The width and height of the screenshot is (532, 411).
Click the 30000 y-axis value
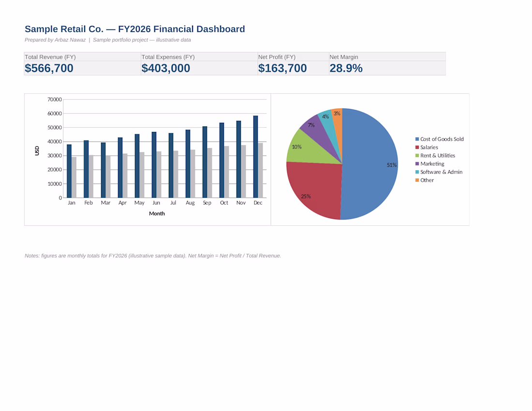click(55, 156)
